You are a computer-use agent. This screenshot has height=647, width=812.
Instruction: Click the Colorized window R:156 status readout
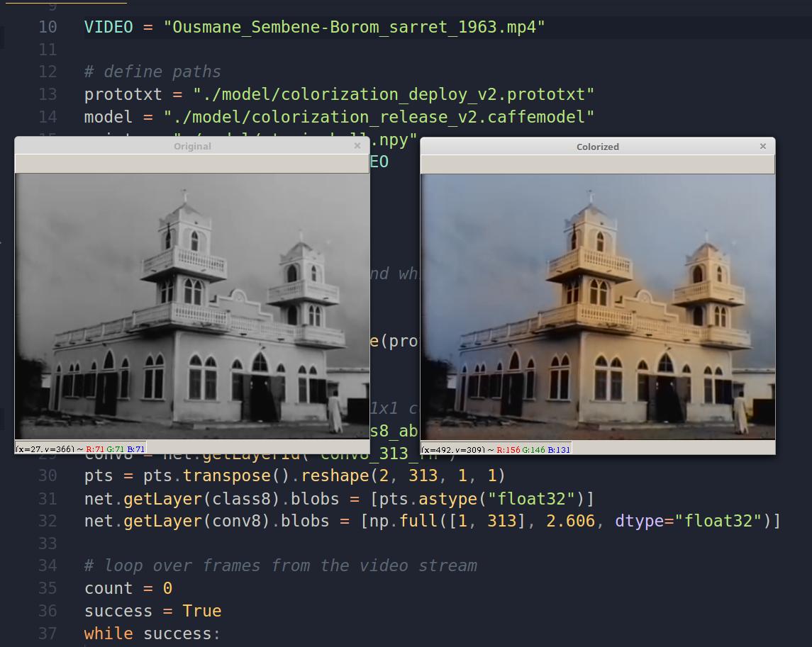(x=508, y=450)
